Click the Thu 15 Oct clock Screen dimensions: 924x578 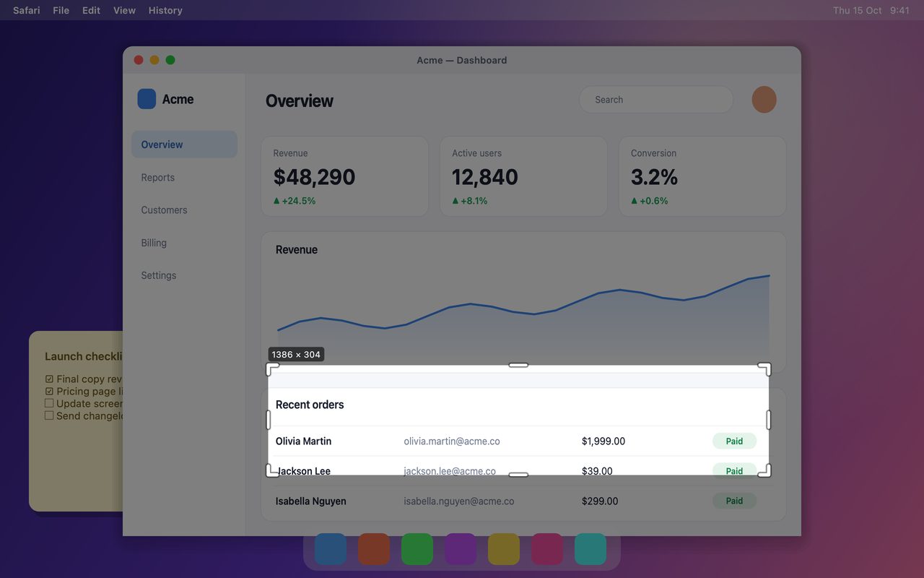pyautogui.click(x=857, y=10)
